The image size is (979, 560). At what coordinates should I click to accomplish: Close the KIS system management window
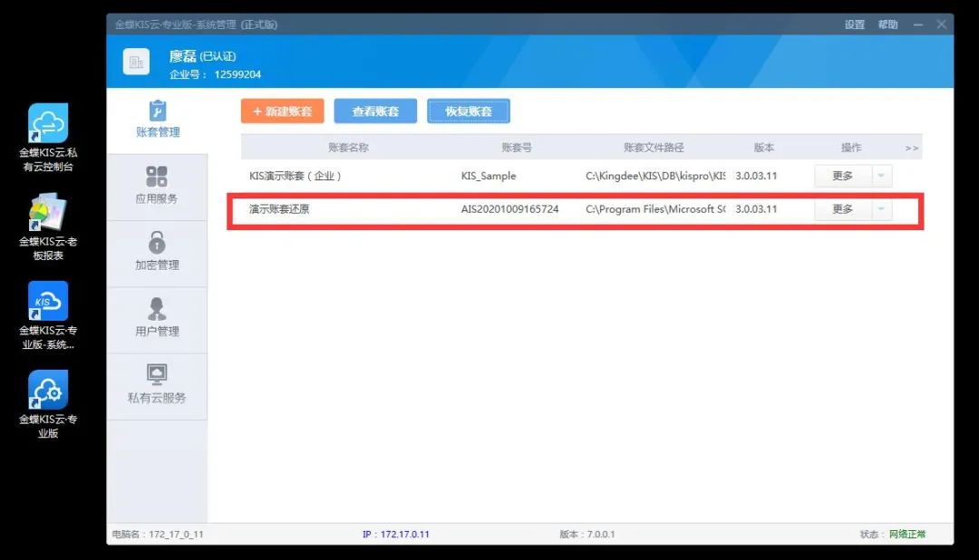coord(942,24)
